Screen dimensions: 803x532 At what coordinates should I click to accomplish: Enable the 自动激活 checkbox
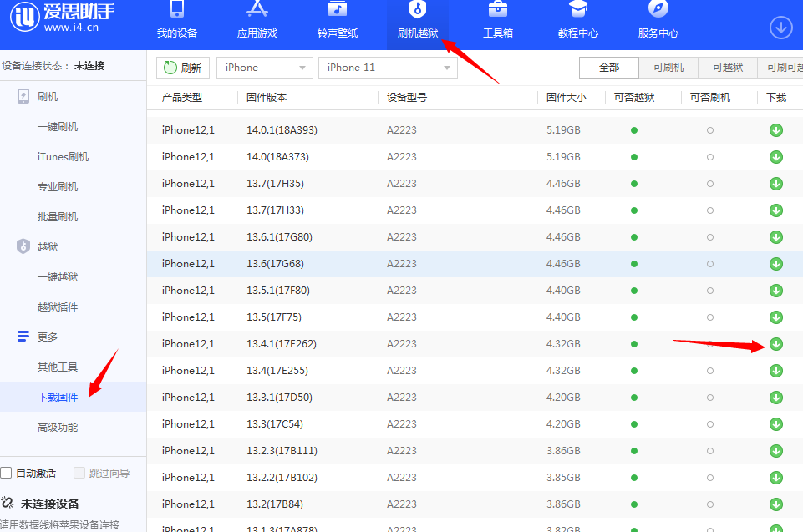[x=6, y=473]
